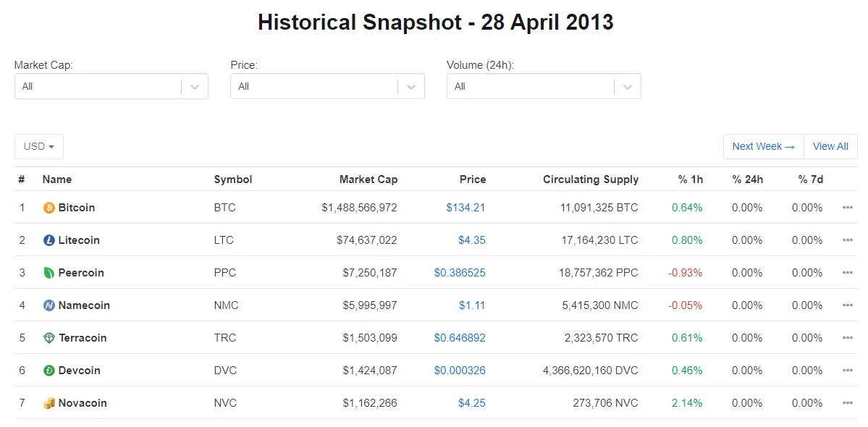Open the three-dot menu for Devcoin row
Screen dimensions: 868x427
[x=847, y=371]
